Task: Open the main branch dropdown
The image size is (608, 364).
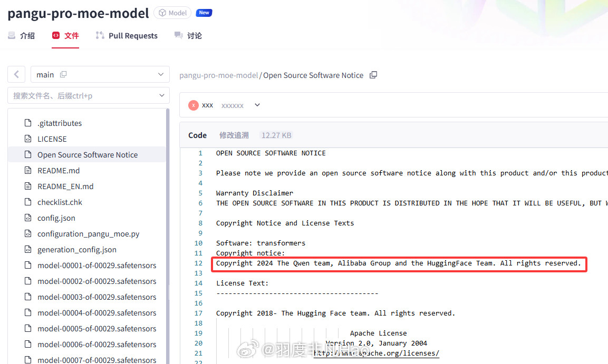Action: (100, 74)
